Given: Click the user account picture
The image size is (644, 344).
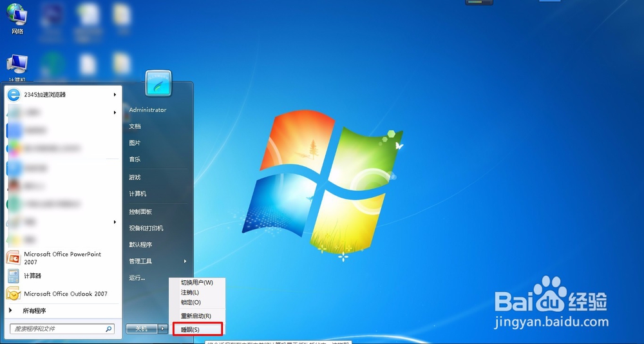Looking at the screenshot, I should [158, 83].
